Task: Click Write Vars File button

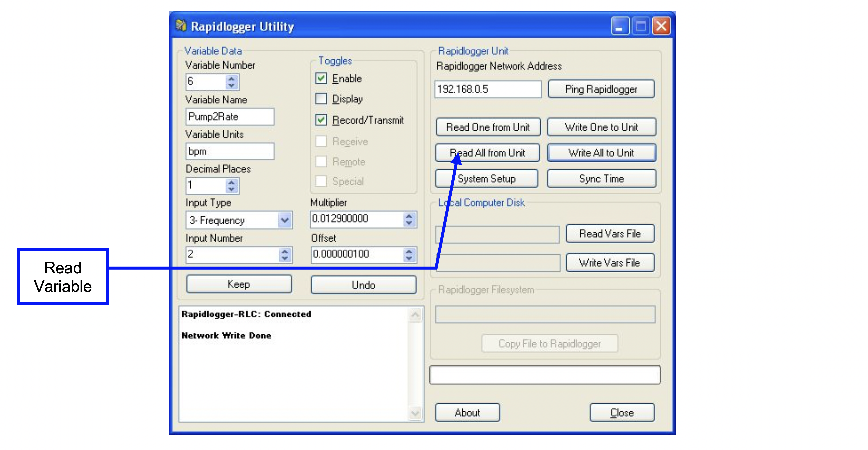Action: click(x=610, y=262)
